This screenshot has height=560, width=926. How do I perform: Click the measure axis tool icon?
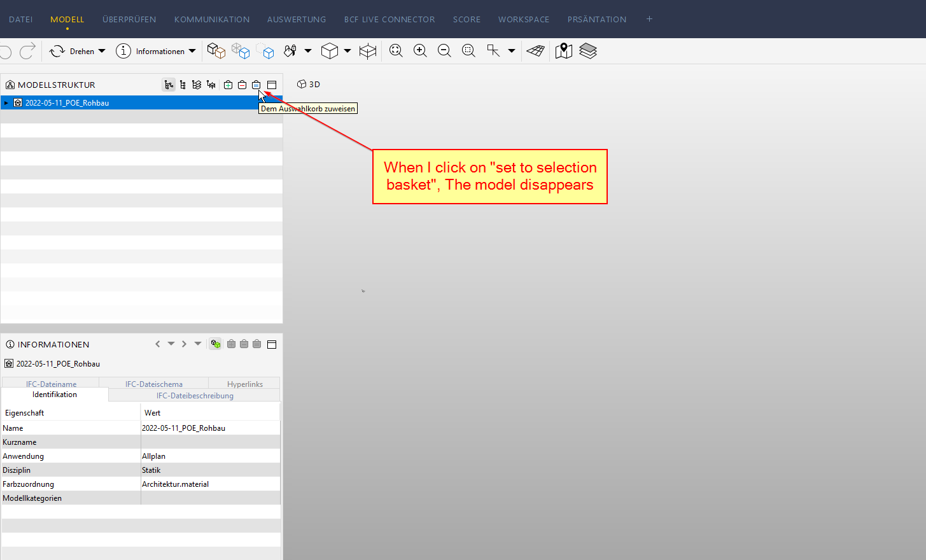click(493, 51)
